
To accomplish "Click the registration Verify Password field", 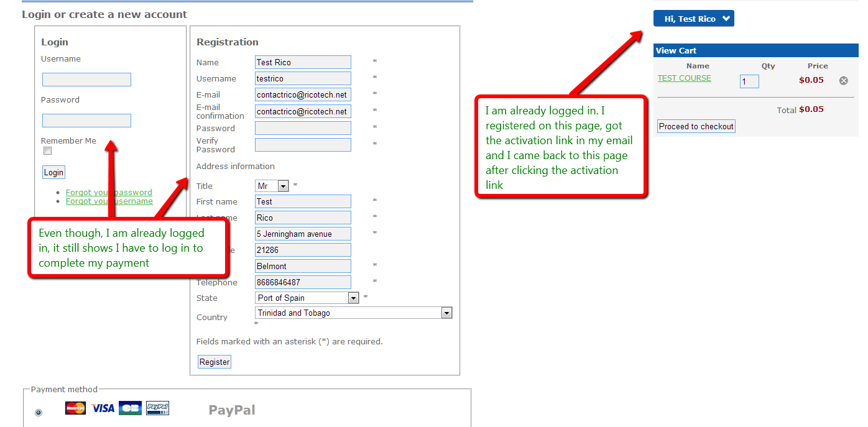I will (303, 145).
